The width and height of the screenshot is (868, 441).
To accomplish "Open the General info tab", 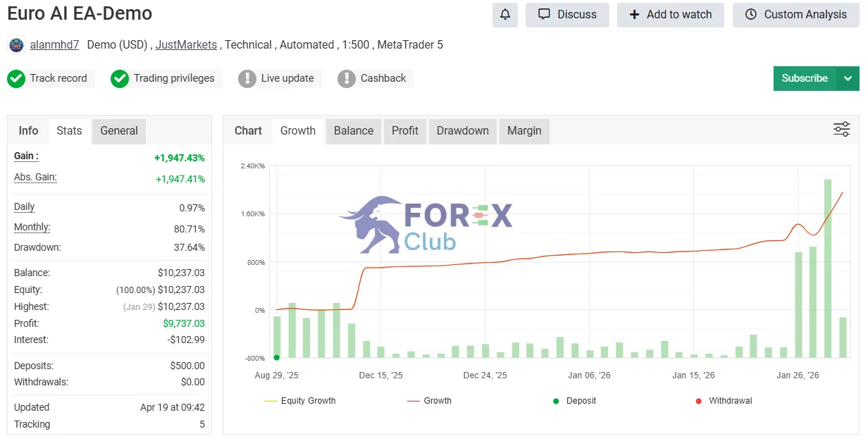I will 119,131.
